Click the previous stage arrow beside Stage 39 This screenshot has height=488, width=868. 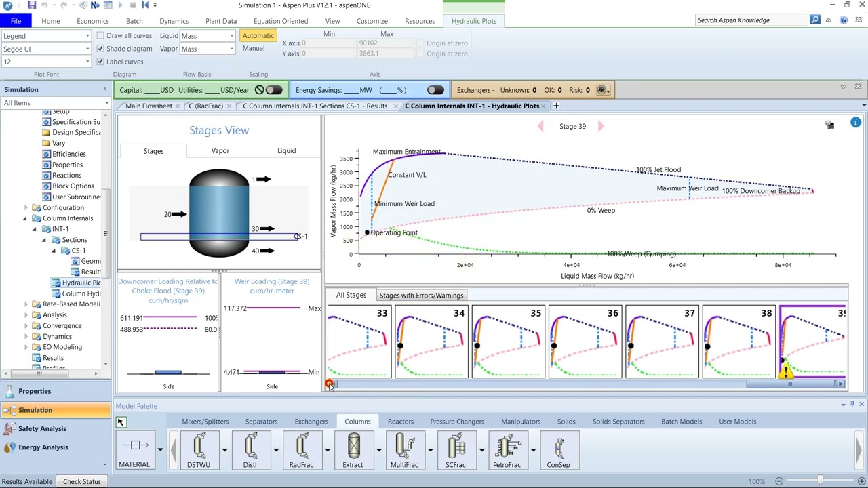pyautogui.click(x=540, y=126)
